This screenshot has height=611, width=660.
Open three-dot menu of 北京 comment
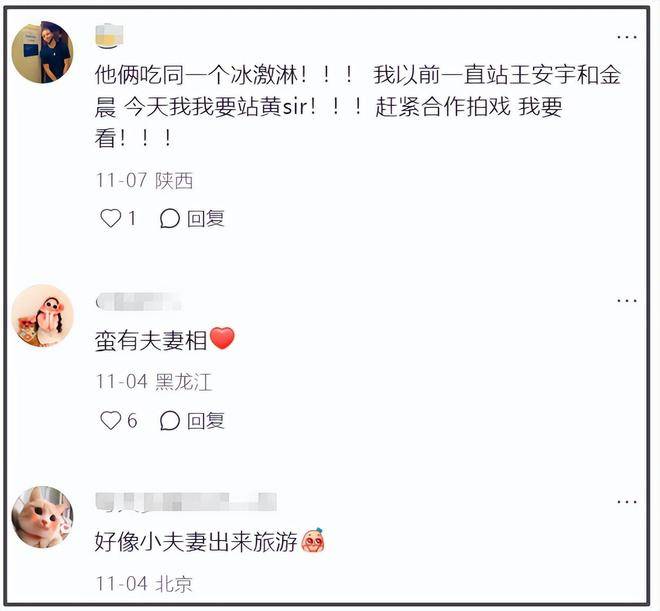tap(627, 502)
